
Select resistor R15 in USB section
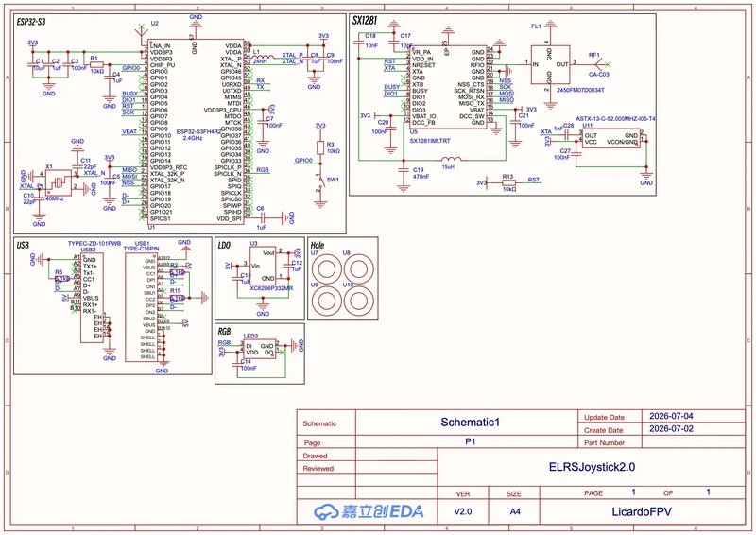pos(177,298)
